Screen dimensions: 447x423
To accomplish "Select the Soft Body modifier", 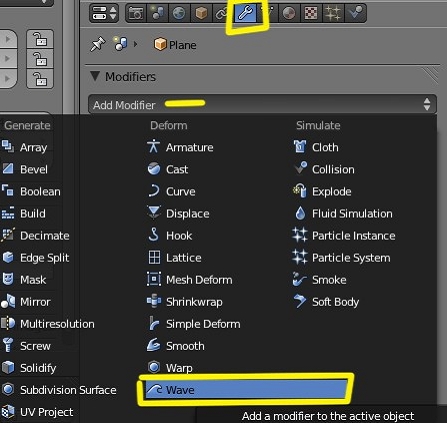I will 326,302.
